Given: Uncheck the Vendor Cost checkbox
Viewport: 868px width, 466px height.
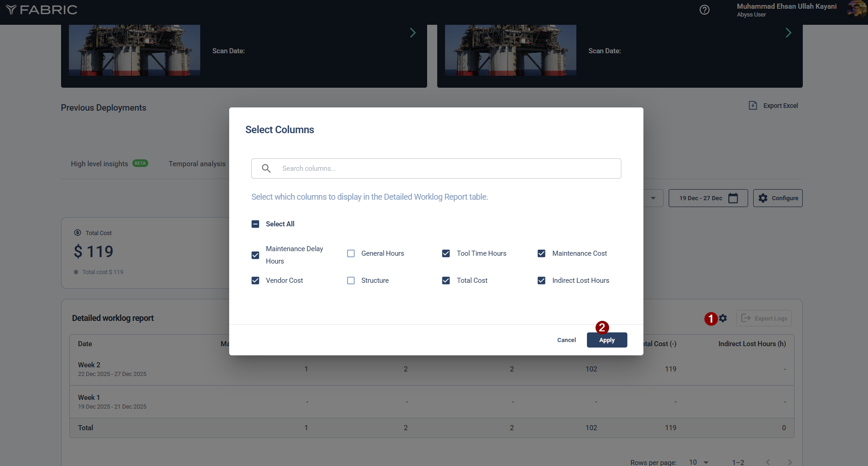Looking at the screenshot, I should [255, 281].
